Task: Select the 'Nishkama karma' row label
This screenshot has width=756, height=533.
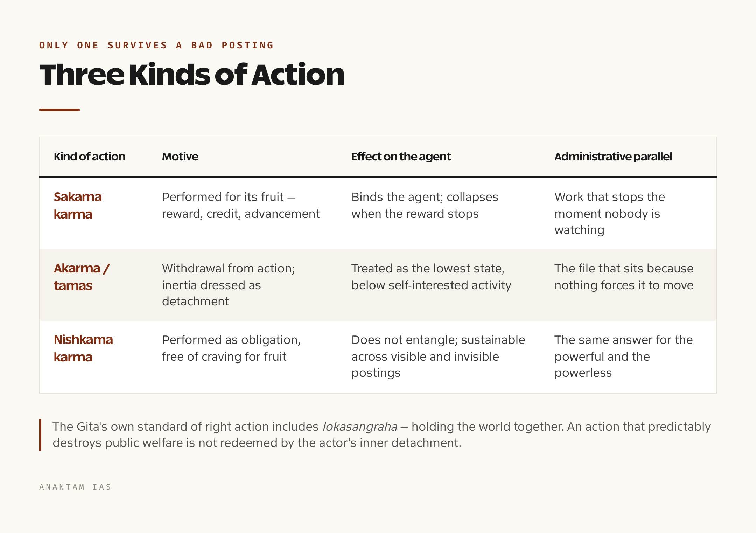Action: [83, 348]
